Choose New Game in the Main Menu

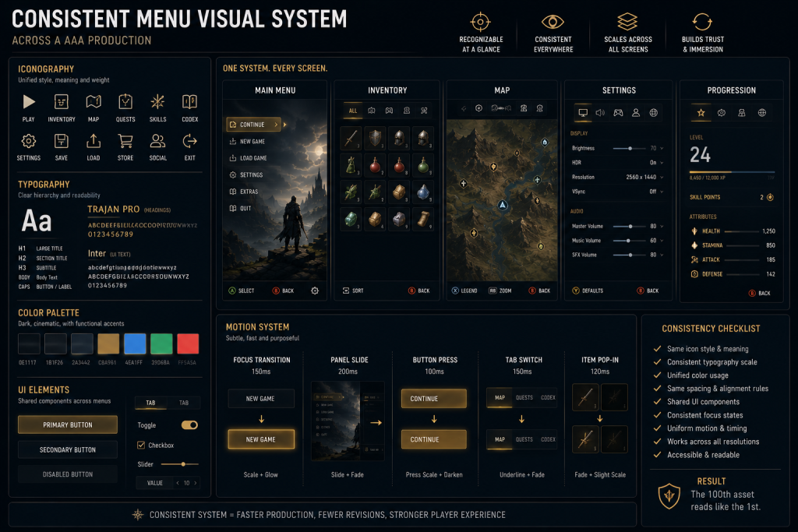tap(247, 142)
